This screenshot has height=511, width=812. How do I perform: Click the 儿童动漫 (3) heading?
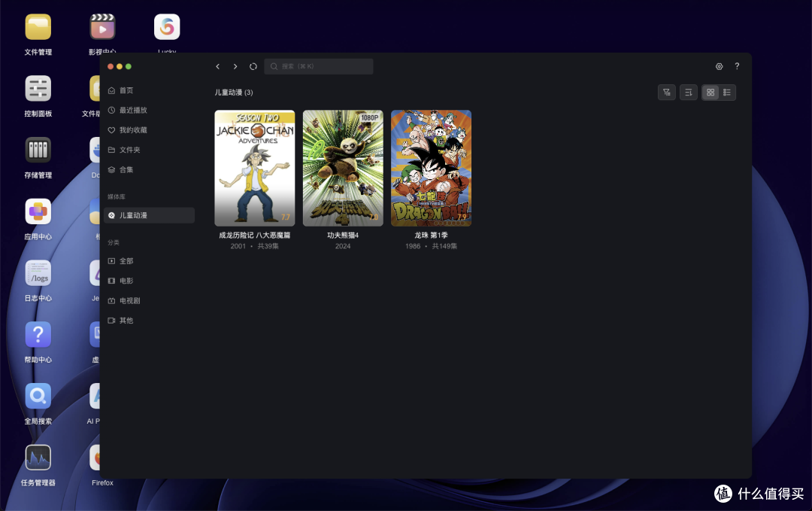[234, 93]
